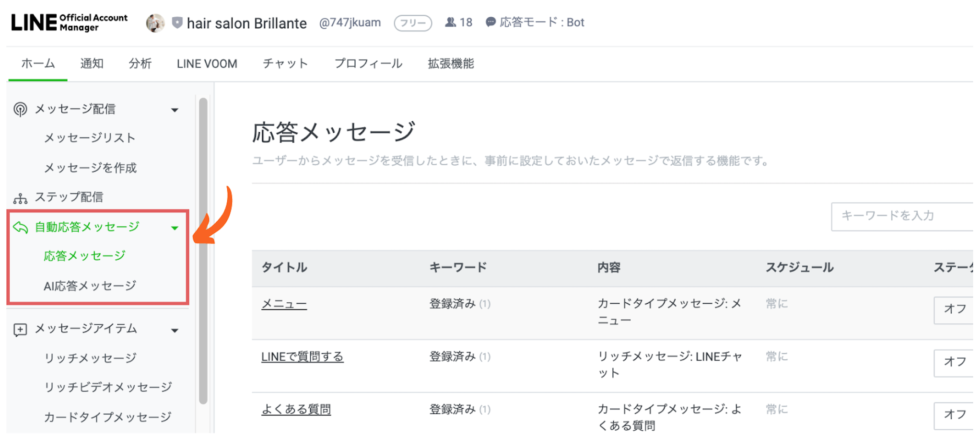The height and width of the screenshot is (435, 980).
Task: Click the 内容 column header
Action: [x=609, y=268]
